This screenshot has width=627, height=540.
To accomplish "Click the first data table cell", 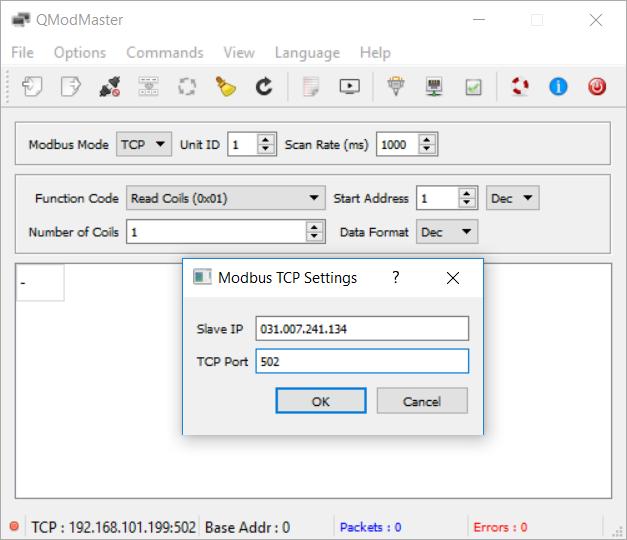I will [40, 282].
